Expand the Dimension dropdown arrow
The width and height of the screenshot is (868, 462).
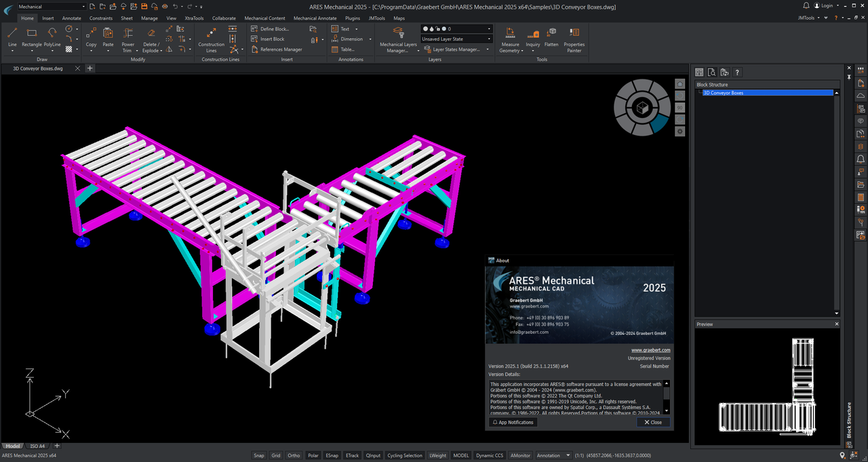(370, 39)
